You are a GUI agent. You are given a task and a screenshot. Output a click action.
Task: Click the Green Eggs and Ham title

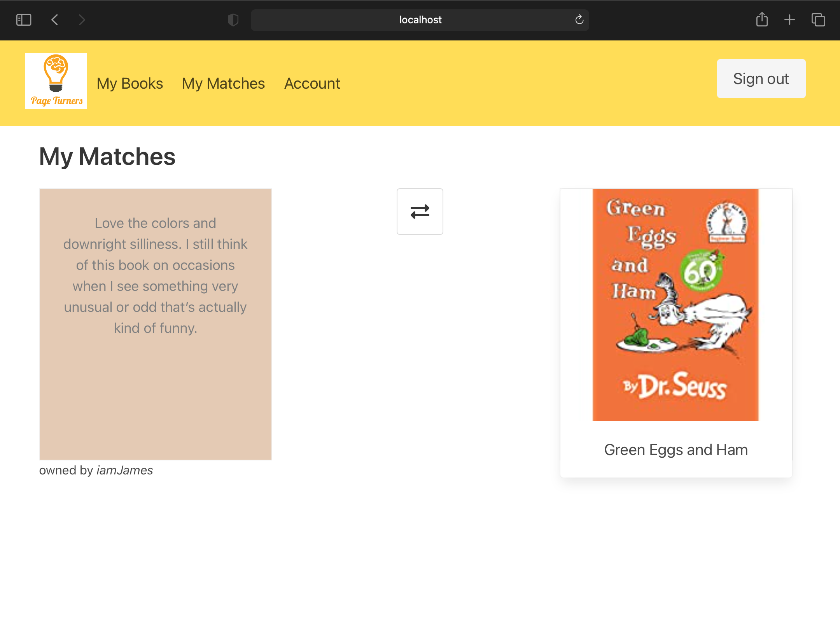click(675, 450)
